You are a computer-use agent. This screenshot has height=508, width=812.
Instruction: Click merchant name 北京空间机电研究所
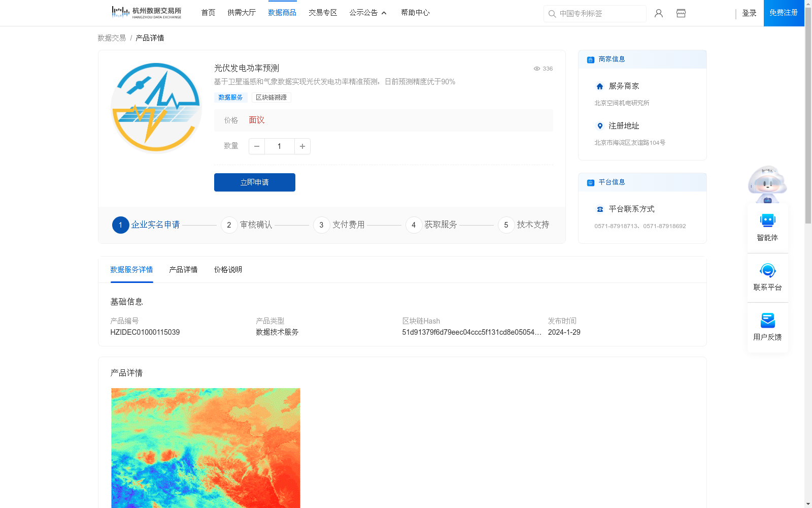pos(622,103)
